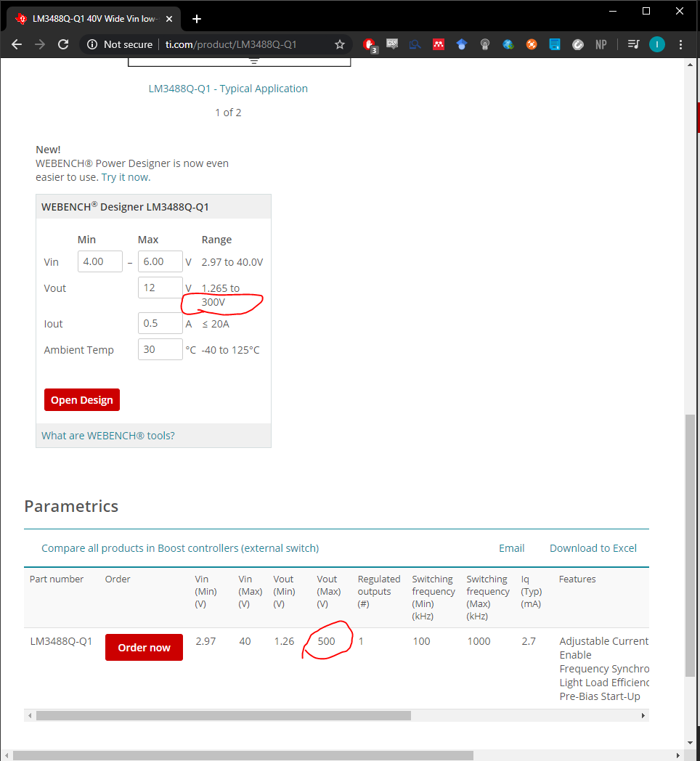Open the lightbulb extension icon
The width and height of the screenshot is (700, 761).
tap(484, 44)
